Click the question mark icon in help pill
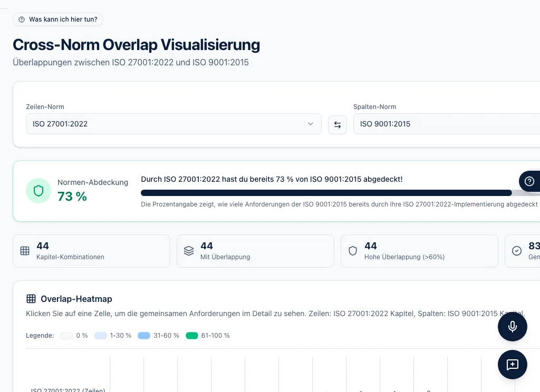Image resolution: width=540 pixels, height=392 pixels. (21, 19)
